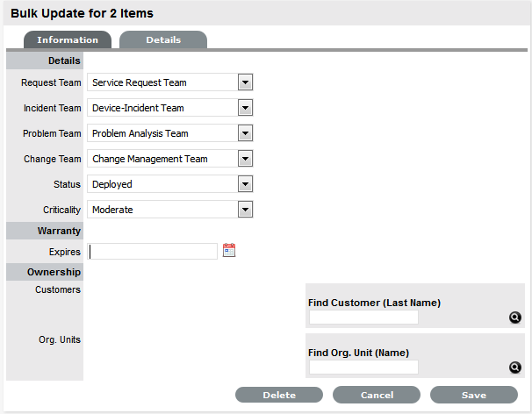Open the Criticality dropdown showing Moderate
This screenshot has height=414, width=532.
[246, 210]
